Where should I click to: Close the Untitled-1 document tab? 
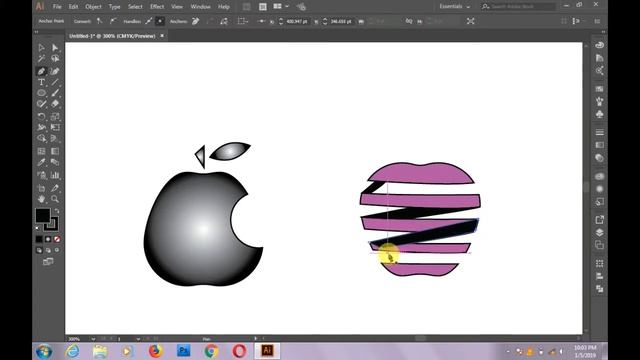click(162, 36)
